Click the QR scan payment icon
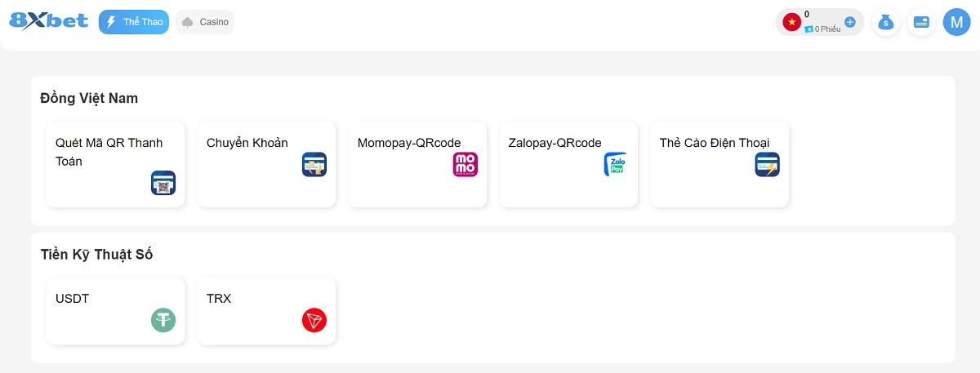Viewport: 980px width, 373px height. [163, 183]
